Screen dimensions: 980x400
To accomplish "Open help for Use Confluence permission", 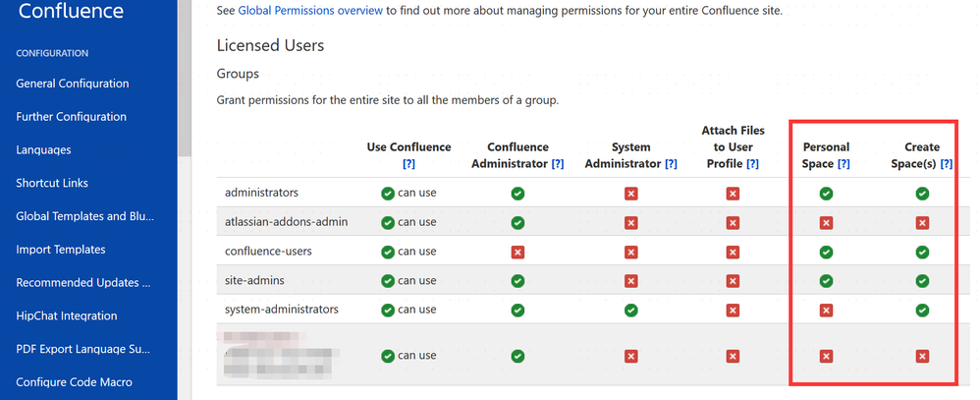I will (x=408, y=163).
